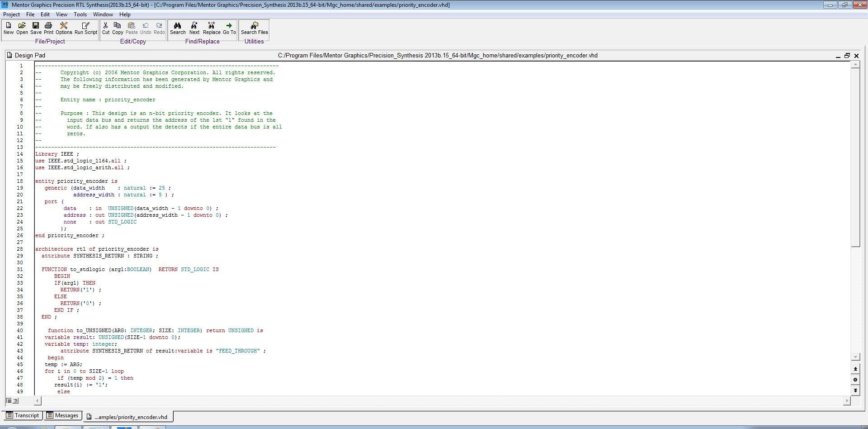Jump to next with the double-down arrow button
This screenshot has height=429, width=868.
(x=855, y=390)
